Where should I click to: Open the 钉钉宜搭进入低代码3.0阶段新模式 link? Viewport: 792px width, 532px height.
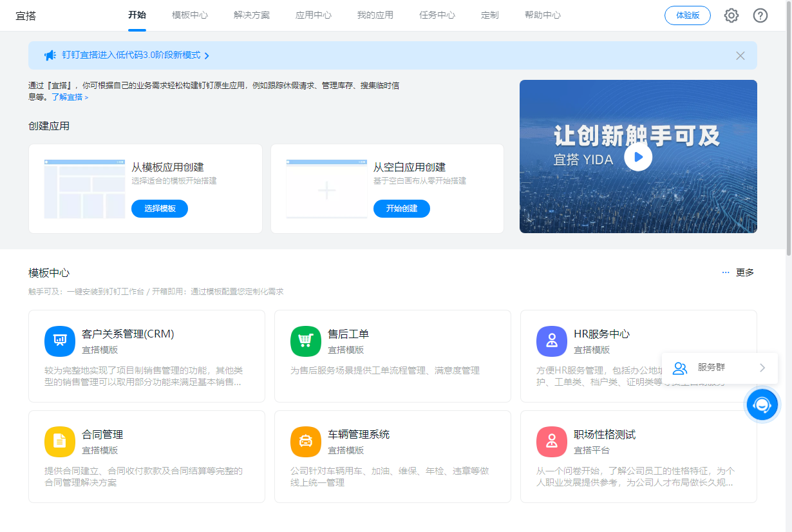[x=131, y=55]
